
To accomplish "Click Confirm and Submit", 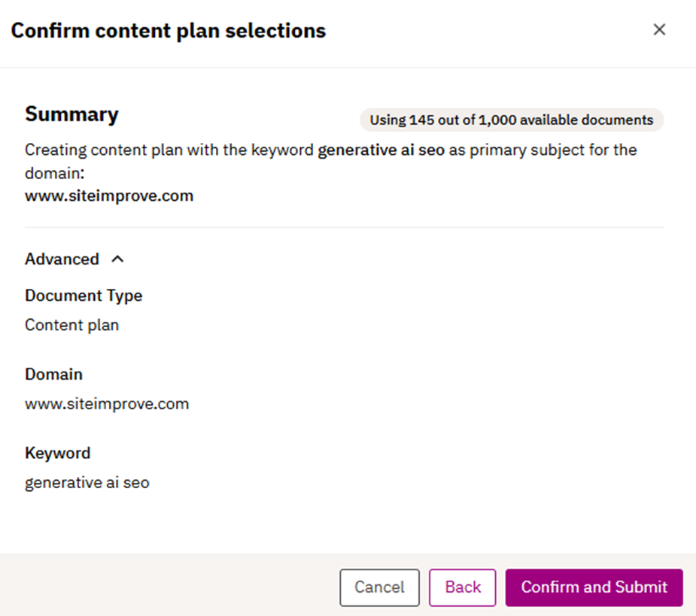I will 594,587.
